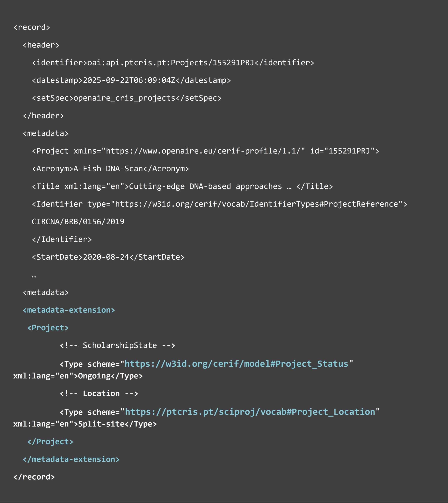Click the opening record tag

pos(31,27)
